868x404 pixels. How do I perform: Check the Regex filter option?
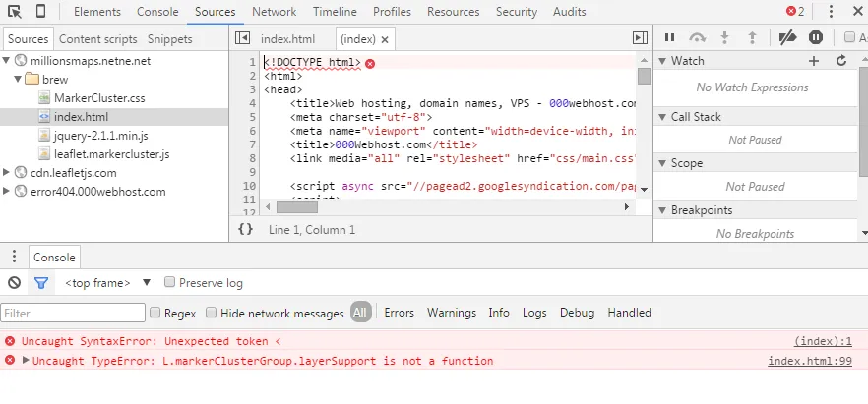click(x=155, y=313)
